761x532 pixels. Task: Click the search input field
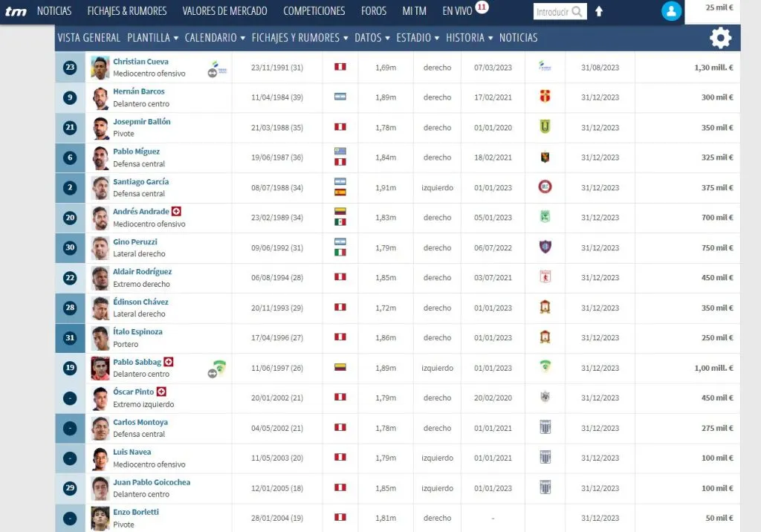[551, 12]
